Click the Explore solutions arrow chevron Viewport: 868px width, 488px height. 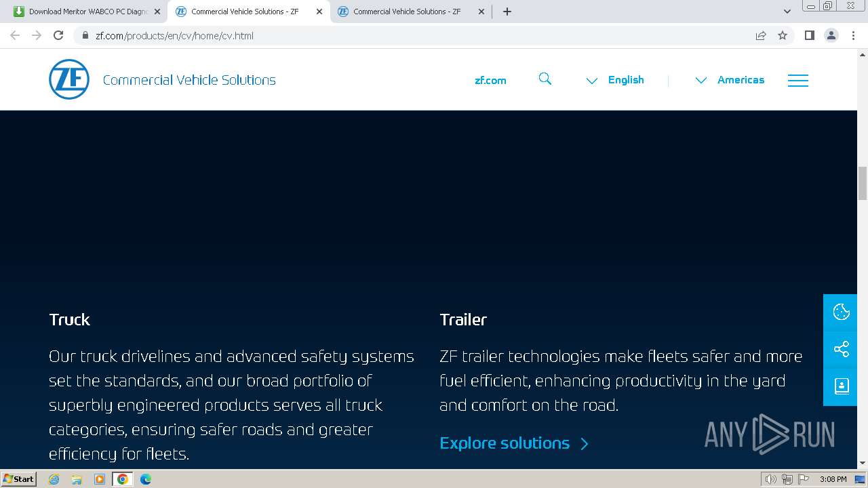[585, 444]
